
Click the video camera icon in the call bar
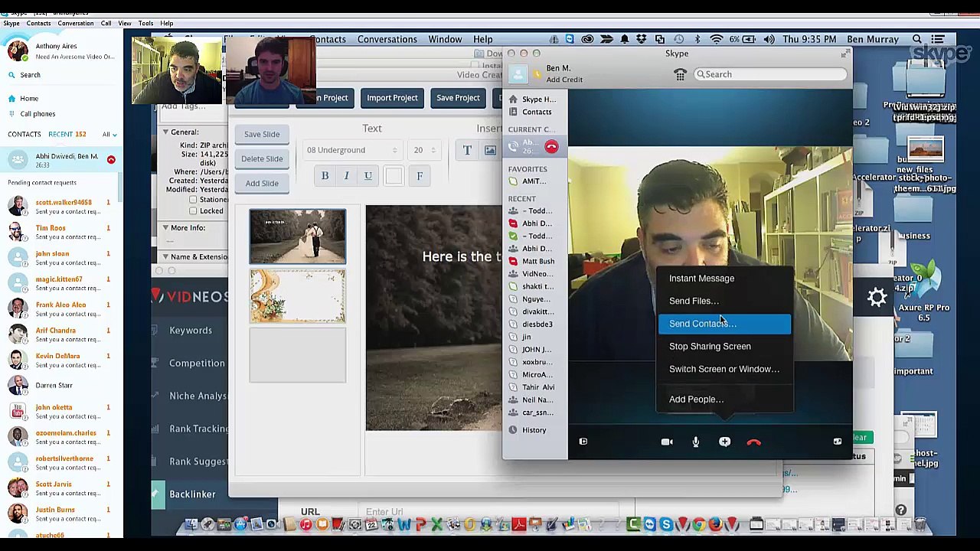[667, 442]
